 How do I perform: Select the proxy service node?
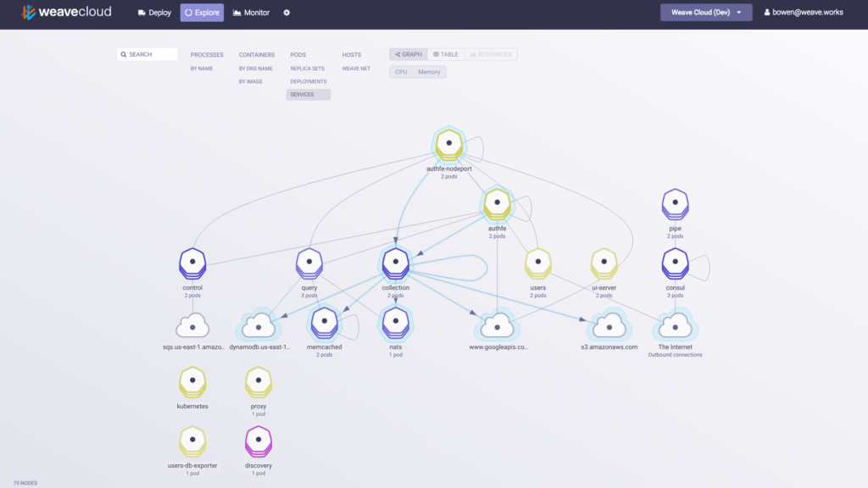click(259, 382)
